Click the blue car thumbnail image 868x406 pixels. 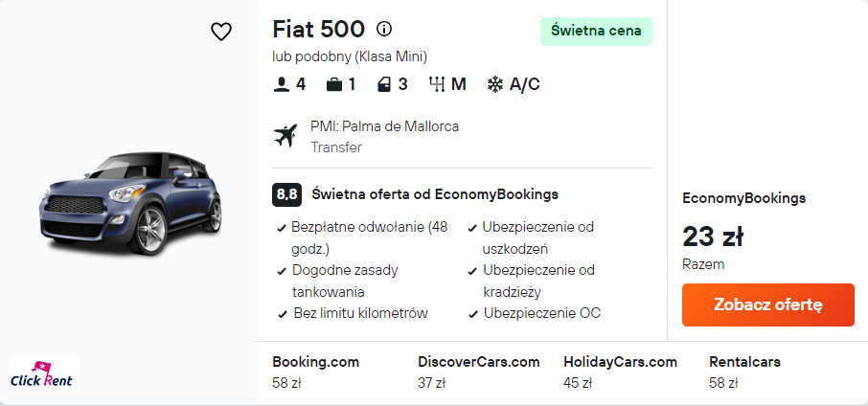(x=129, y=203)
